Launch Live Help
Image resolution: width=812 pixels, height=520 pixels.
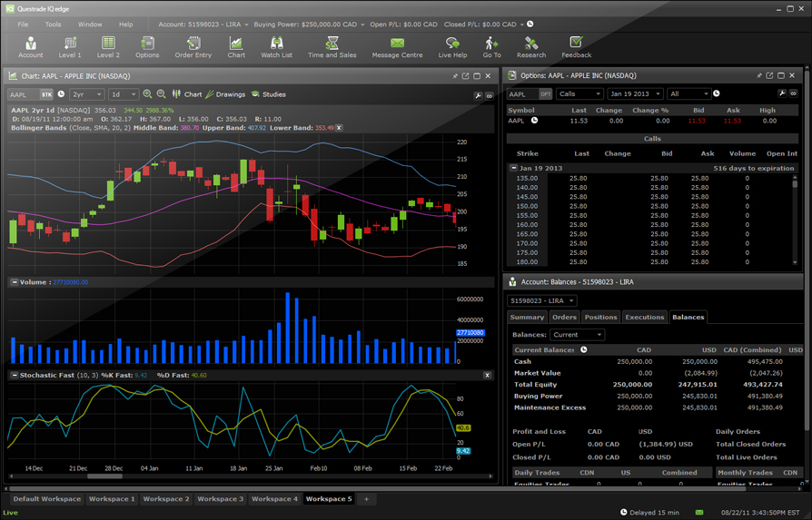point(452,47)
